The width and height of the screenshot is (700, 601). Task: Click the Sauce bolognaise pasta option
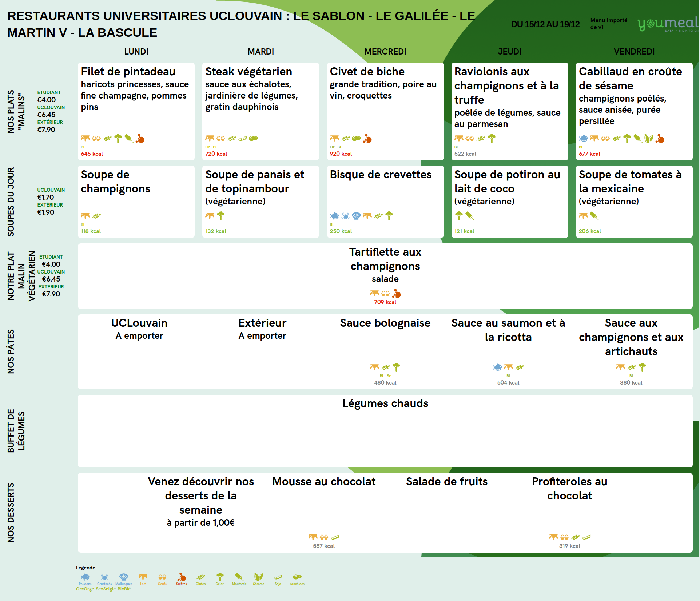coord(385,323)
